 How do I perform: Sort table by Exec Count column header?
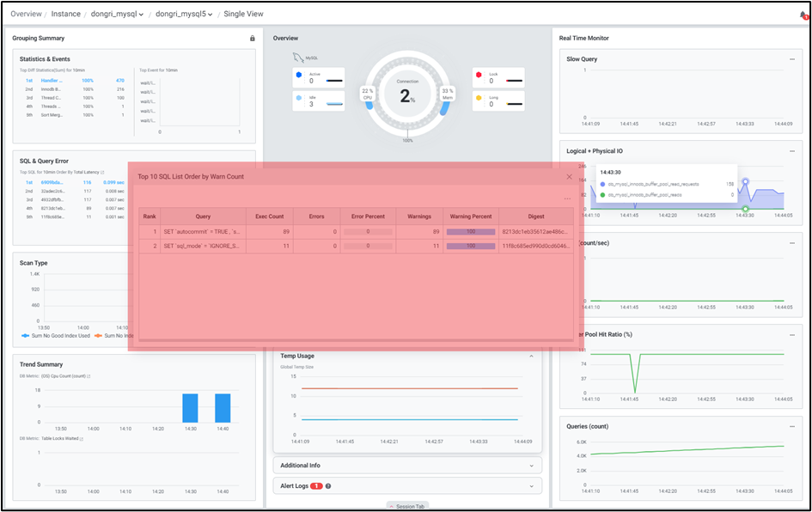(269, 216)
